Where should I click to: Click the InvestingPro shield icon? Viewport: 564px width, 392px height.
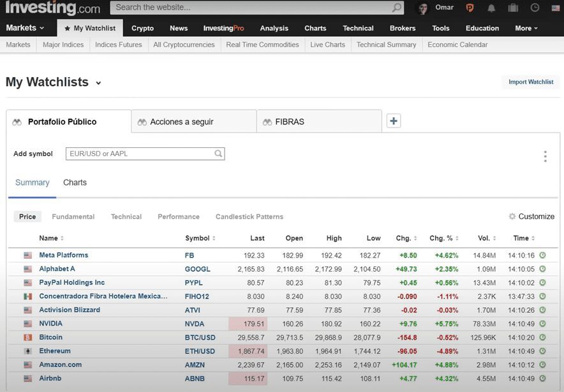(470, 8)
